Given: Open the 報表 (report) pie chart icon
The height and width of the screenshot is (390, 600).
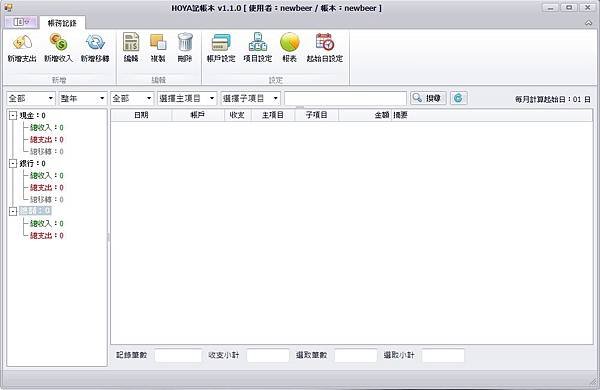Looking at the screenshot, I should click(x=290, y=42).
